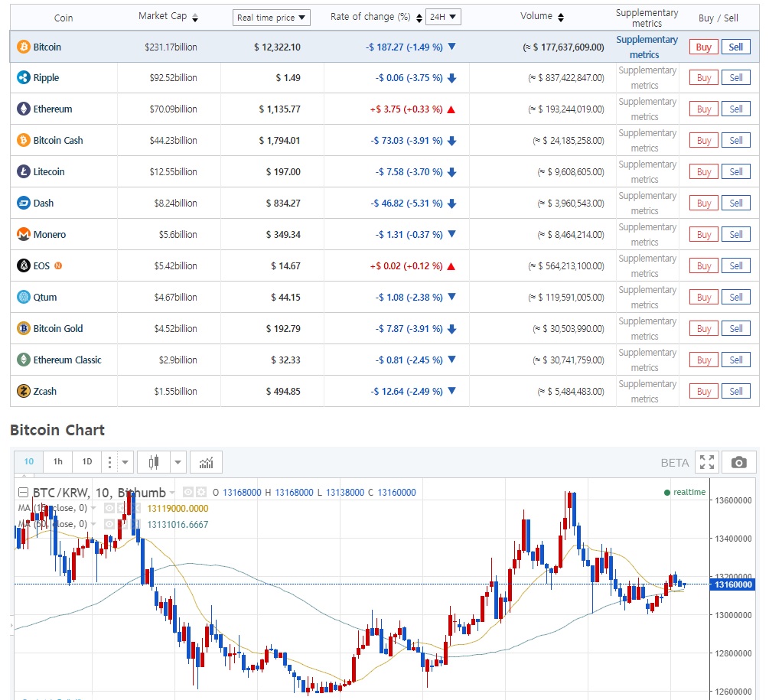Buy Dash
Viewport: 769px width, 700px height.
pos(703,203)
